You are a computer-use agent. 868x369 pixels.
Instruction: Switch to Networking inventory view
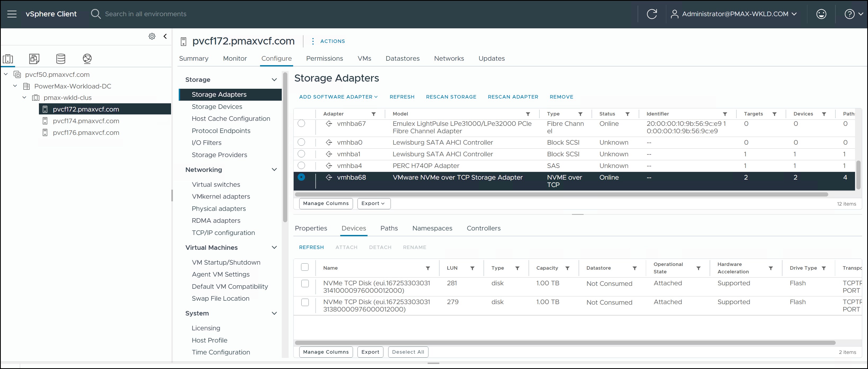(x=87, y=59)
